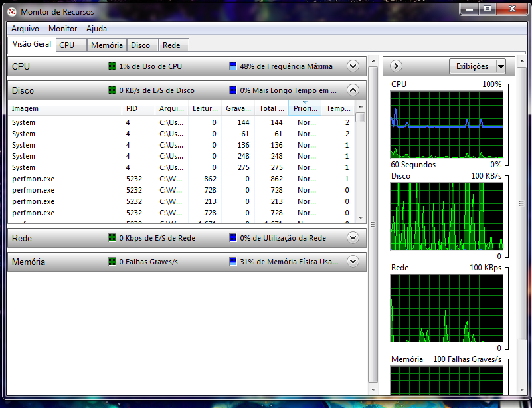Open the Exibições dropdown arrow

[501, 66]
